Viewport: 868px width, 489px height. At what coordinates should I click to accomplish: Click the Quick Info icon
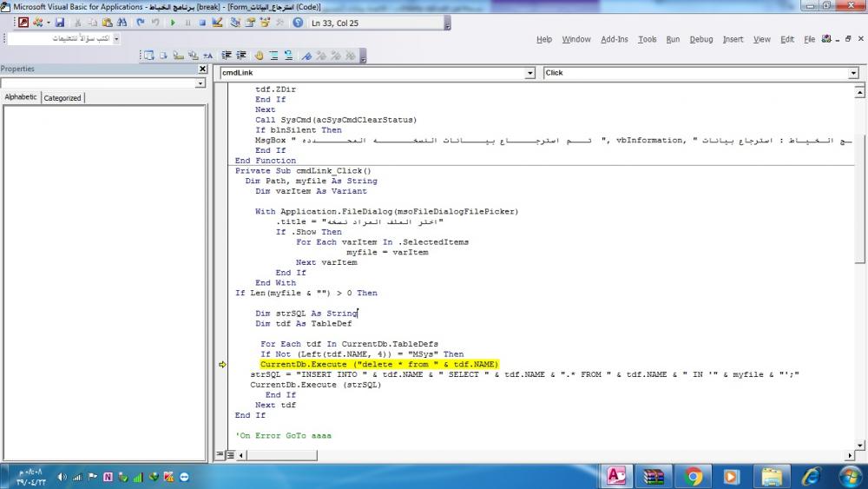[x=178, y=56]
